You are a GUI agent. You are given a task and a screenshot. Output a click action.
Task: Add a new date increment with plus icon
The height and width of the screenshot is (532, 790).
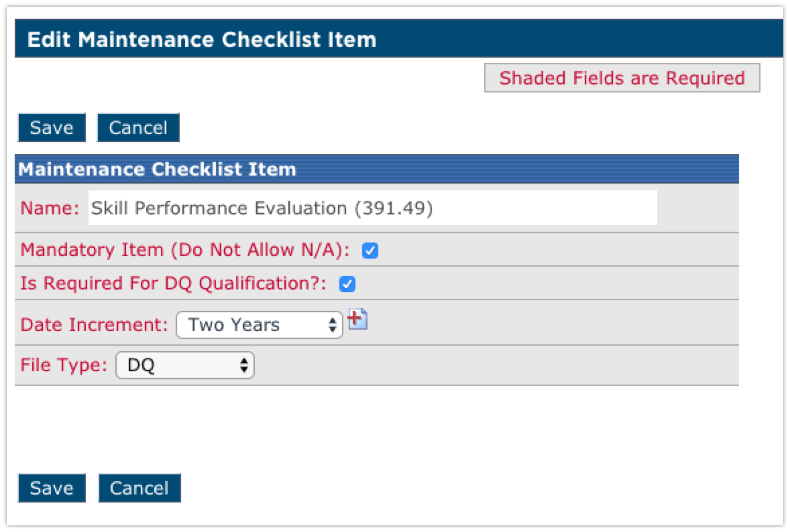tap(357, 319)
